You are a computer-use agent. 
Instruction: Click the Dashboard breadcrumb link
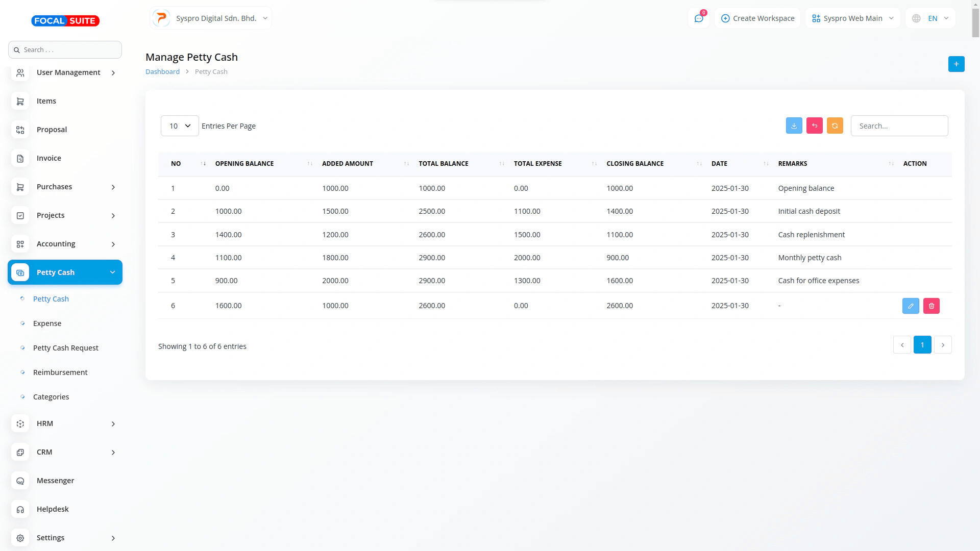162,71
